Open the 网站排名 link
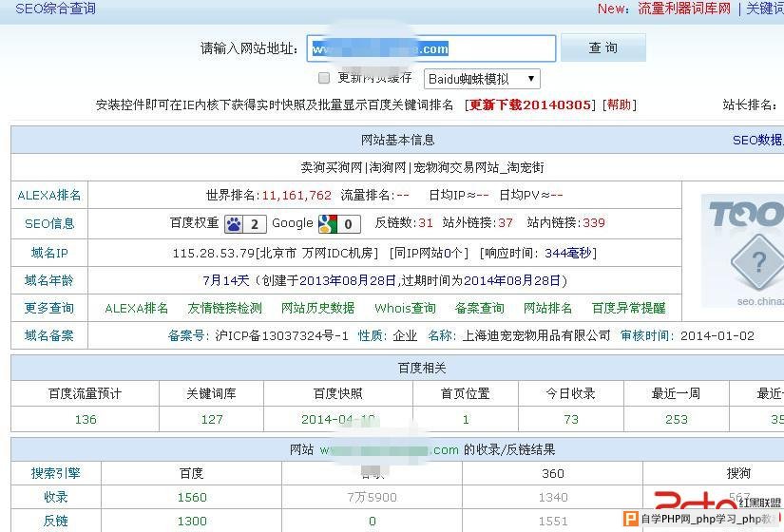This screenshot has width=784, height=532. [547, 308]
